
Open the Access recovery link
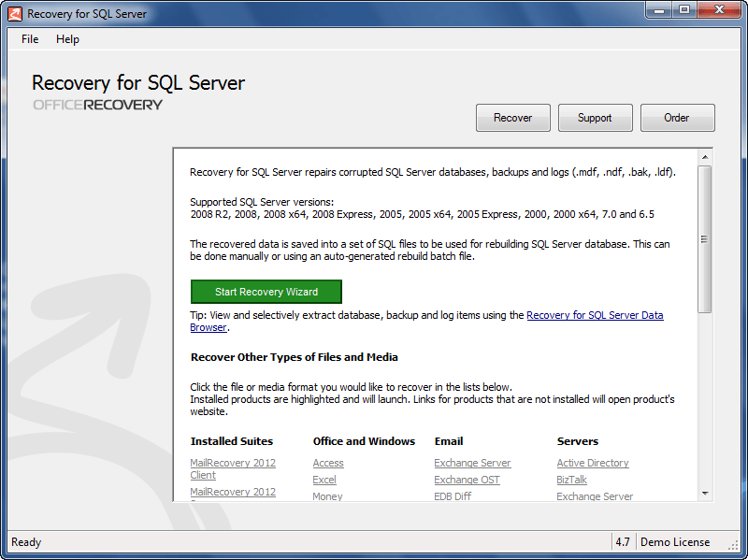(328, 463)
